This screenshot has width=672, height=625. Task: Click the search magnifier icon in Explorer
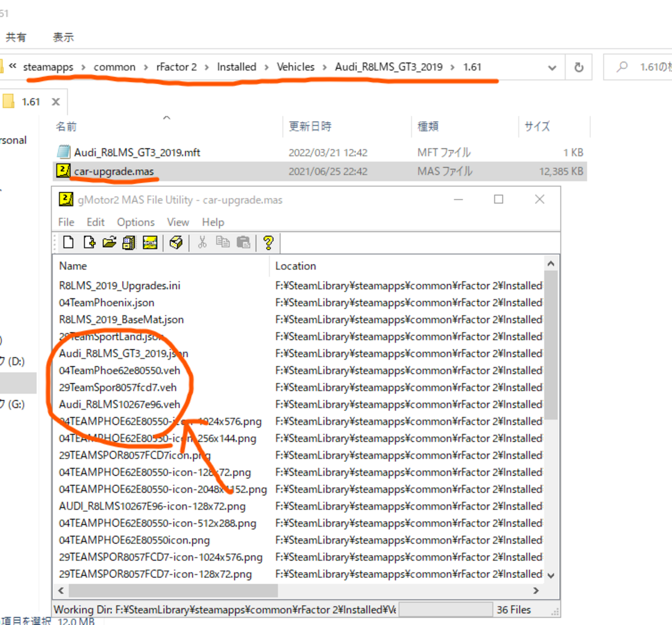pos(622,67)
